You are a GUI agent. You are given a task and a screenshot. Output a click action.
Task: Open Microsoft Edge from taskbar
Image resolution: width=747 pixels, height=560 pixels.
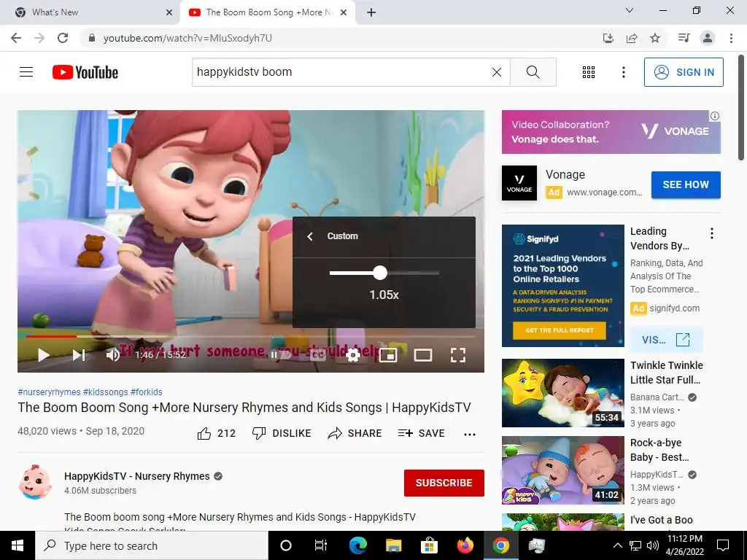[x=357, y=545]
